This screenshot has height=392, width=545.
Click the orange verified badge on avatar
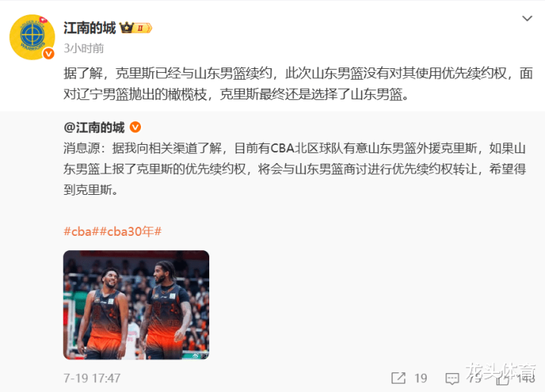(x=49, y=54)
